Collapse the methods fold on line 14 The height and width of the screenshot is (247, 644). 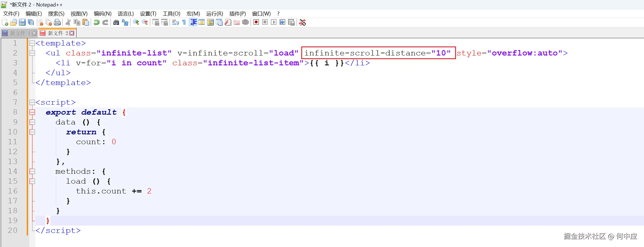tap(32, 172)
